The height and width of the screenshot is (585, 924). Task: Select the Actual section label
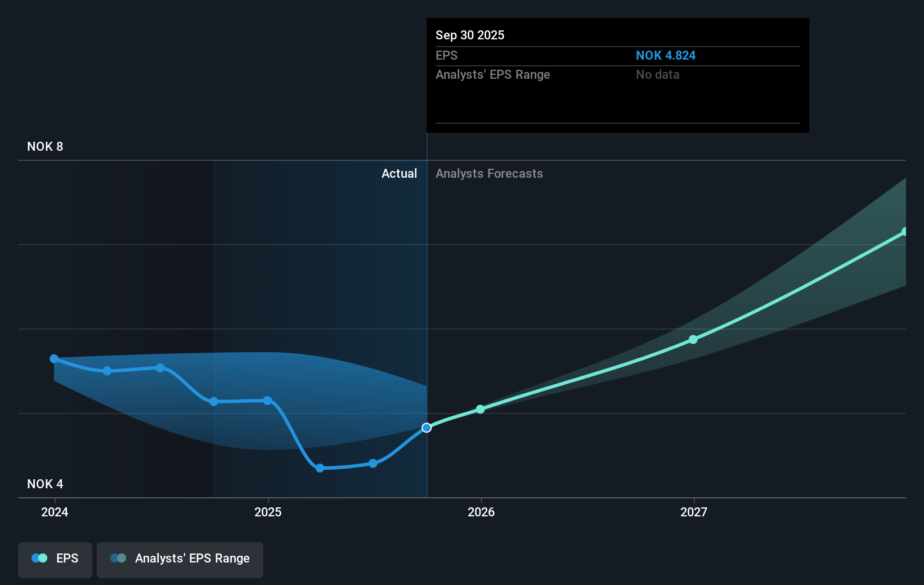(400, 174)
